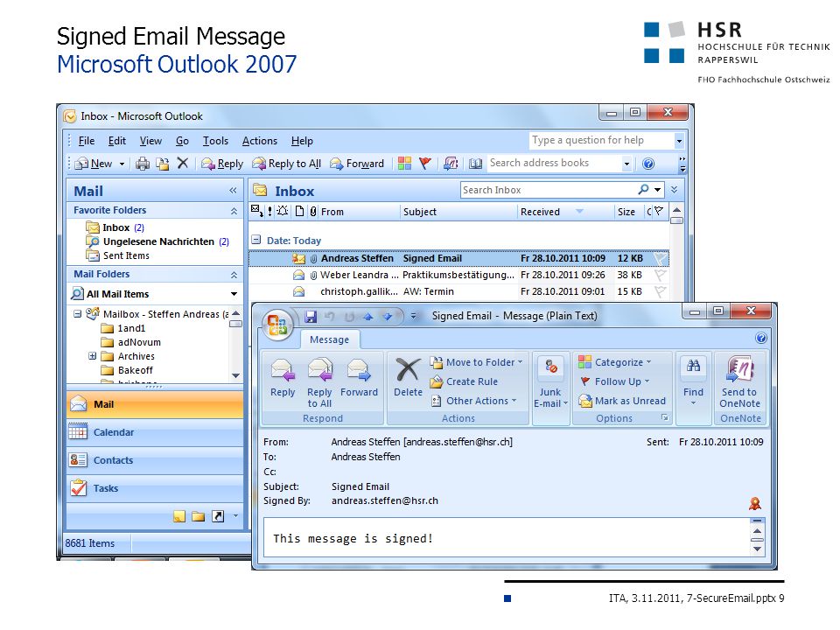Sort messages by Received column
840x630 pixels.
(565, 212)
